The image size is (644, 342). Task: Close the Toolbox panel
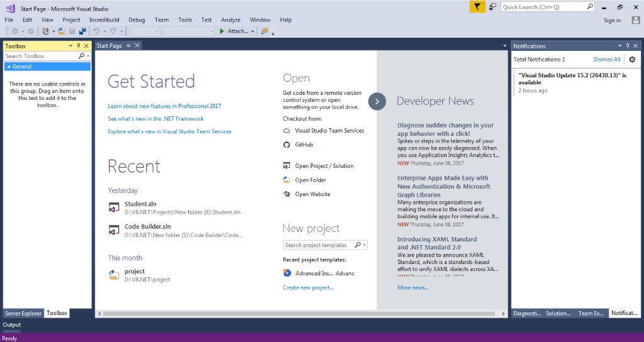tap(86, 46)
